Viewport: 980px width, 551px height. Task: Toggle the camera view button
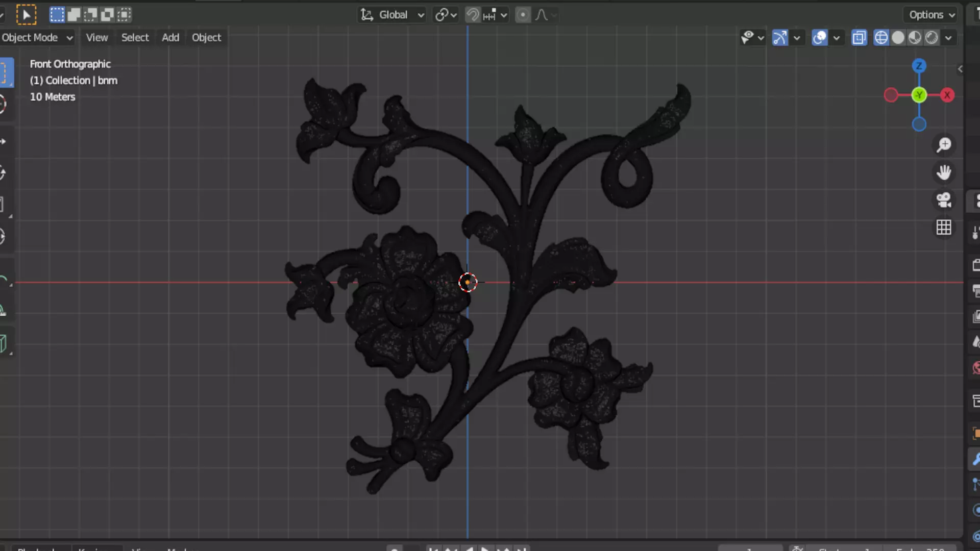coord(944,200)
